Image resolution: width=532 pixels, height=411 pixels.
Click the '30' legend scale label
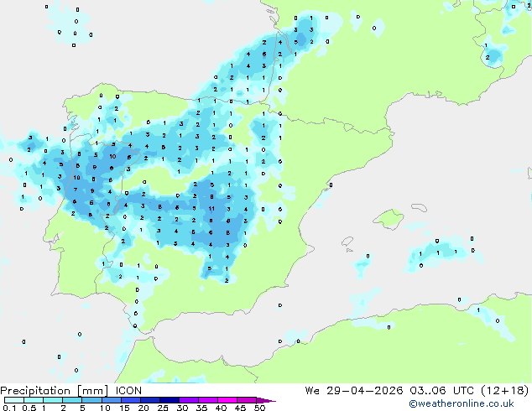point(182,408)
